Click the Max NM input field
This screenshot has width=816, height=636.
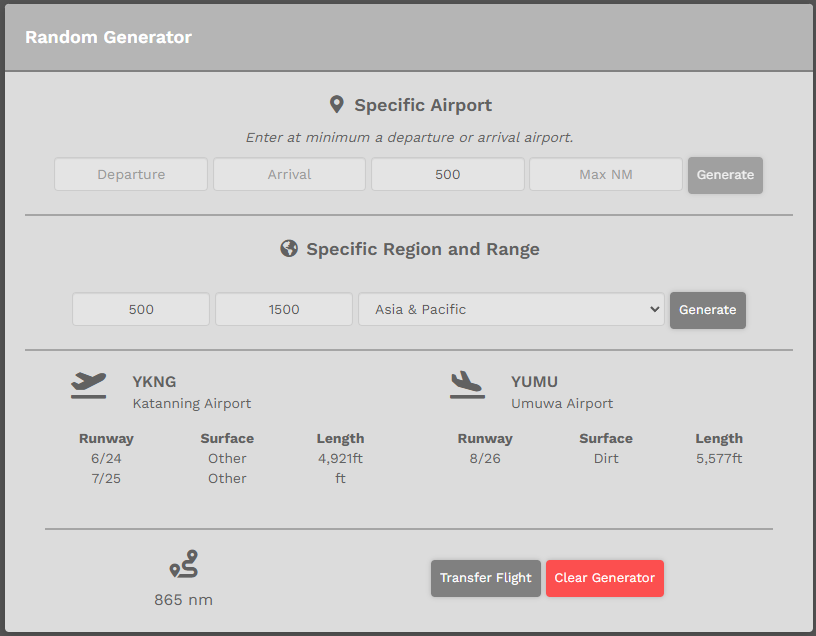coord(606,174)
